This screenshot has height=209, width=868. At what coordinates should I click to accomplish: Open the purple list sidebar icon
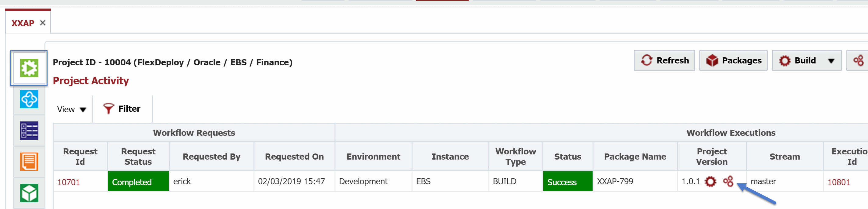(29, 131)
